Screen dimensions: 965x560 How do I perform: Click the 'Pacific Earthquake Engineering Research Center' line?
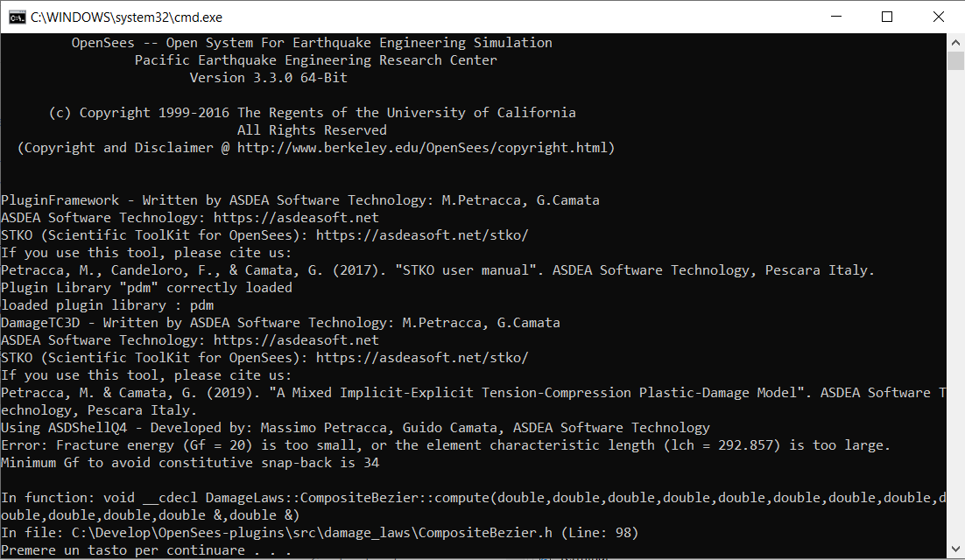(316, 60)
